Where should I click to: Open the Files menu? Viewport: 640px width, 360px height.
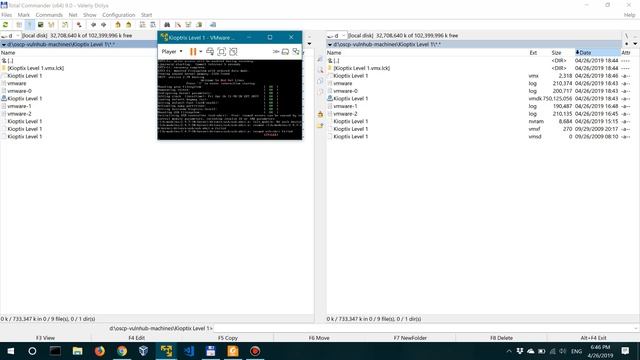(x=7, y=15)
